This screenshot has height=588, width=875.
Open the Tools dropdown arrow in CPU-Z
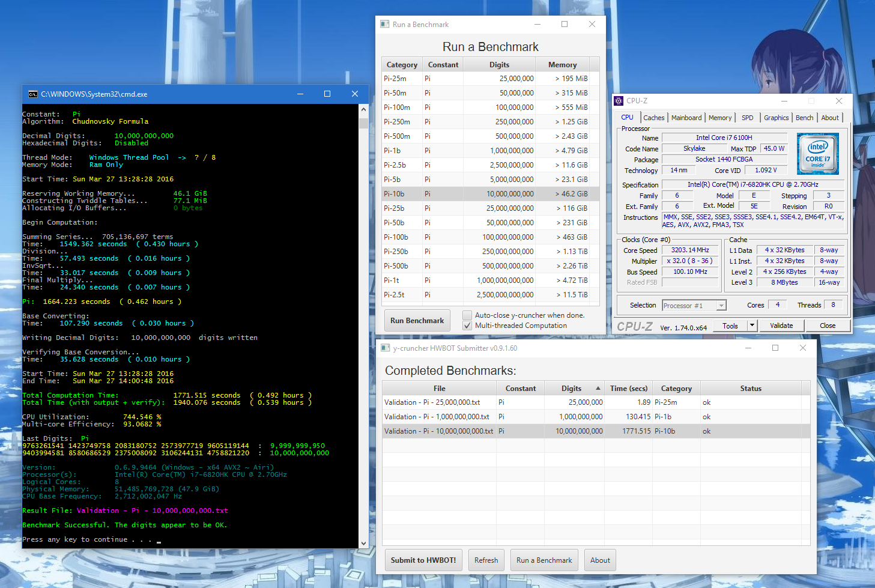[x=752, y=326]
